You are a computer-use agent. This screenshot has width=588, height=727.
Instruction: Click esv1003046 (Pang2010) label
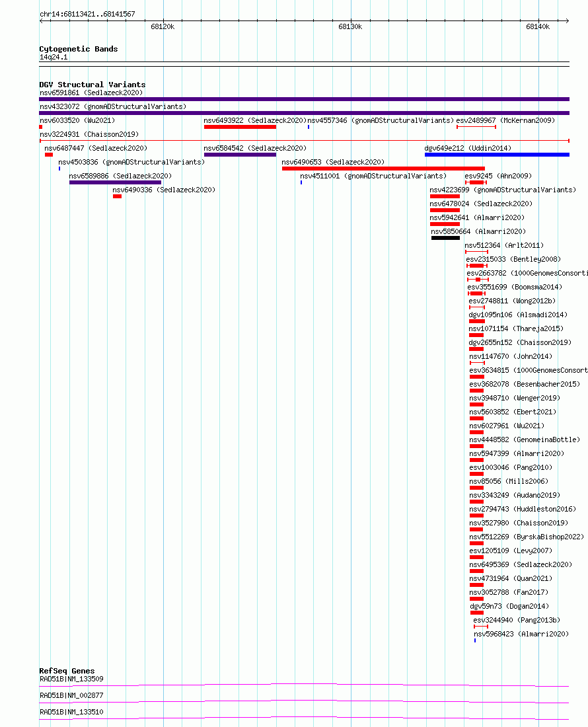(x=511, y=469)
